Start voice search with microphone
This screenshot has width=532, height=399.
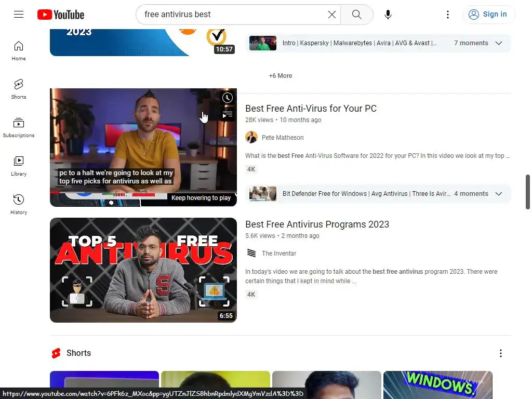point(388,14)
